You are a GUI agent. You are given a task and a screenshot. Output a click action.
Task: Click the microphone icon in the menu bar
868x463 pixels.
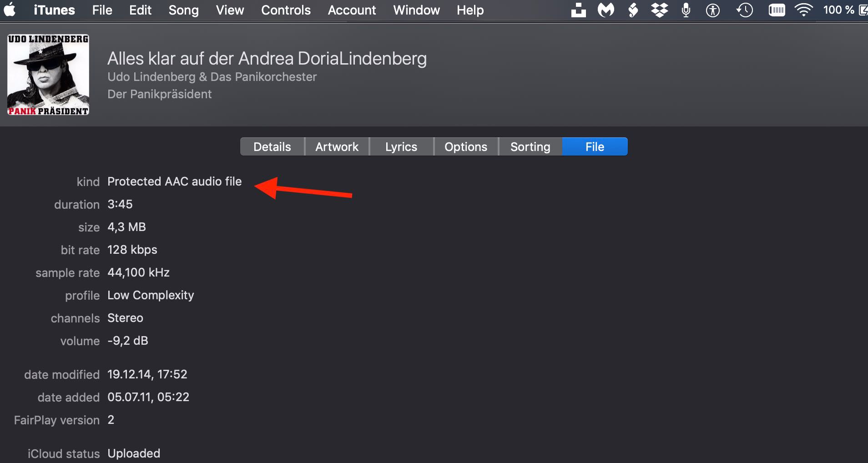(x=686, y=10)
